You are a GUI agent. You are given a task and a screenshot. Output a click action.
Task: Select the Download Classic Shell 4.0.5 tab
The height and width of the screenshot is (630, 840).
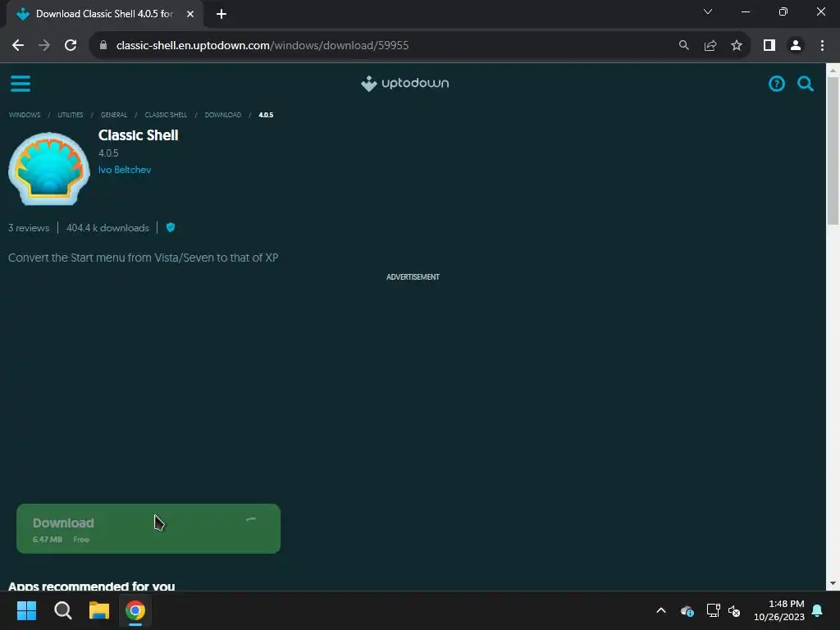click(104, 14)
